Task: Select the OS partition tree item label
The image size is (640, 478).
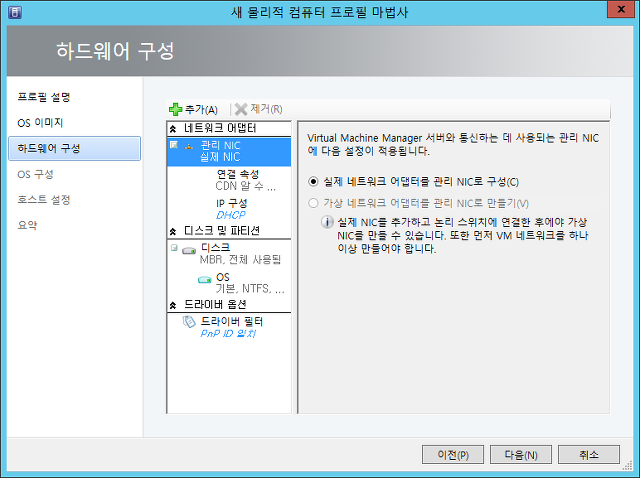Action: [x=222, y=277]
